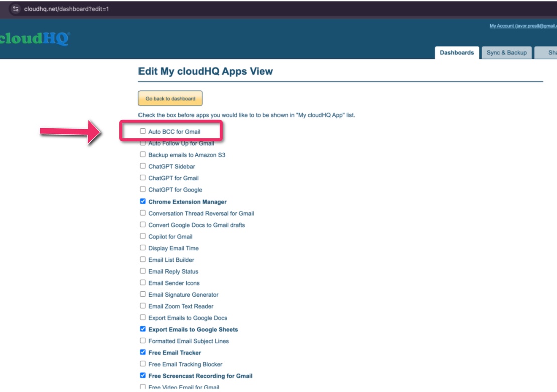Enable ChatGPT for Gmail checkbox
This screenshot has width=557, height=392.
143,178
